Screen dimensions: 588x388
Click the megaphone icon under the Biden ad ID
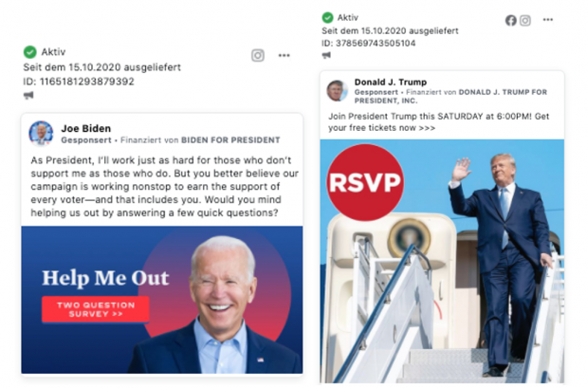click(x=28, y=95)
